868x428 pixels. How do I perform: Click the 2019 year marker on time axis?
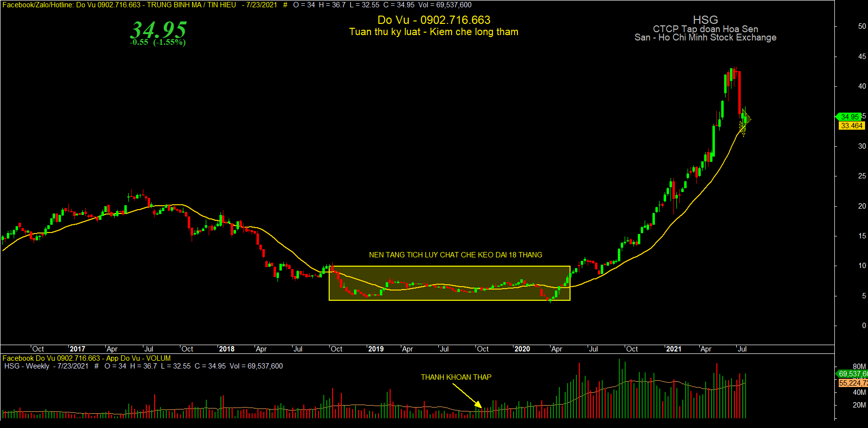click(x=375, y=349)
